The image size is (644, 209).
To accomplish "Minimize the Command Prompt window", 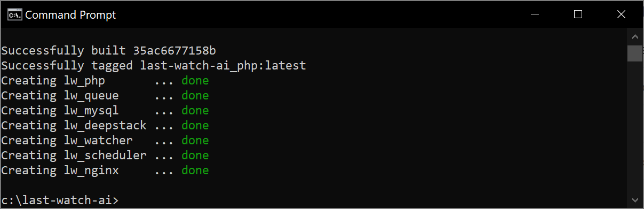I will pyautogui.click(x=535, y=14).
